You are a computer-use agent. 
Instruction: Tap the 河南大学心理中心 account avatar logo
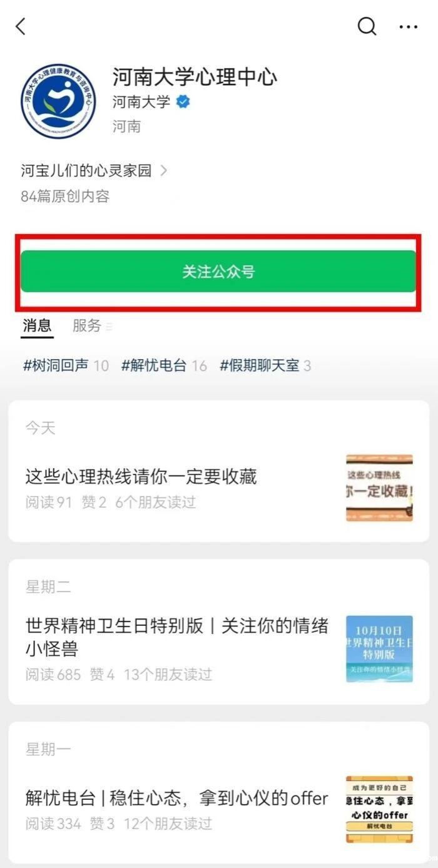tap(58, 101)
